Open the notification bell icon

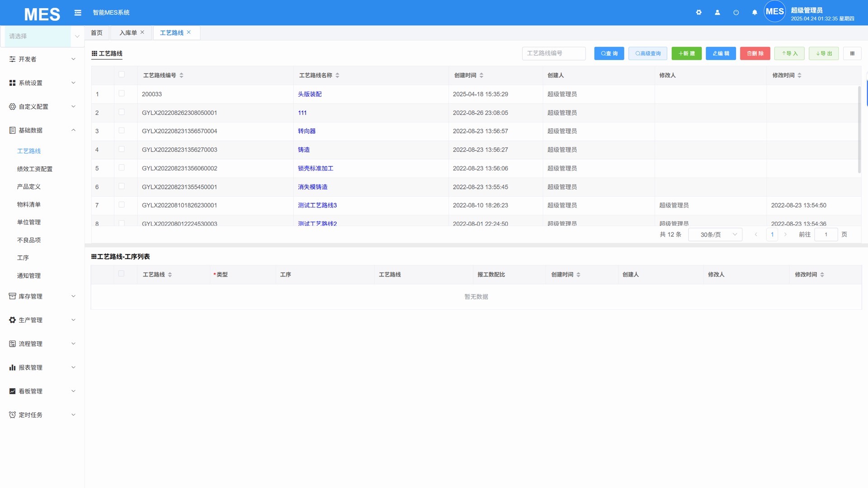(754, 13)
